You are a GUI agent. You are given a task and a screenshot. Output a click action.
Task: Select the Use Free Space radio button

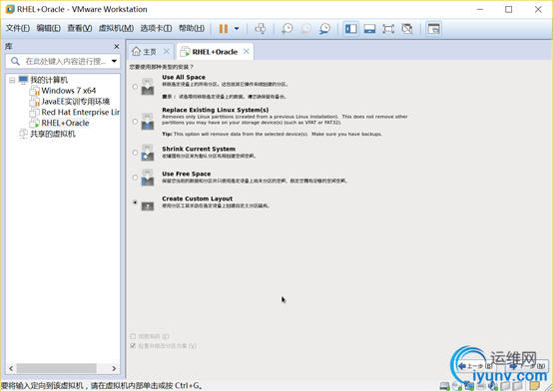(x=135, y=178)
